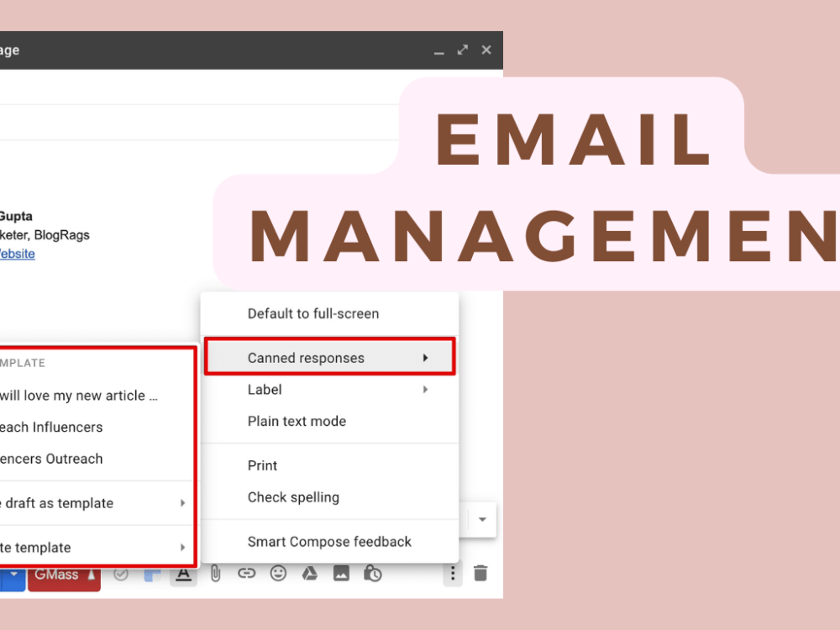
Task: Close the compose window with X
Action: [486, 50]
